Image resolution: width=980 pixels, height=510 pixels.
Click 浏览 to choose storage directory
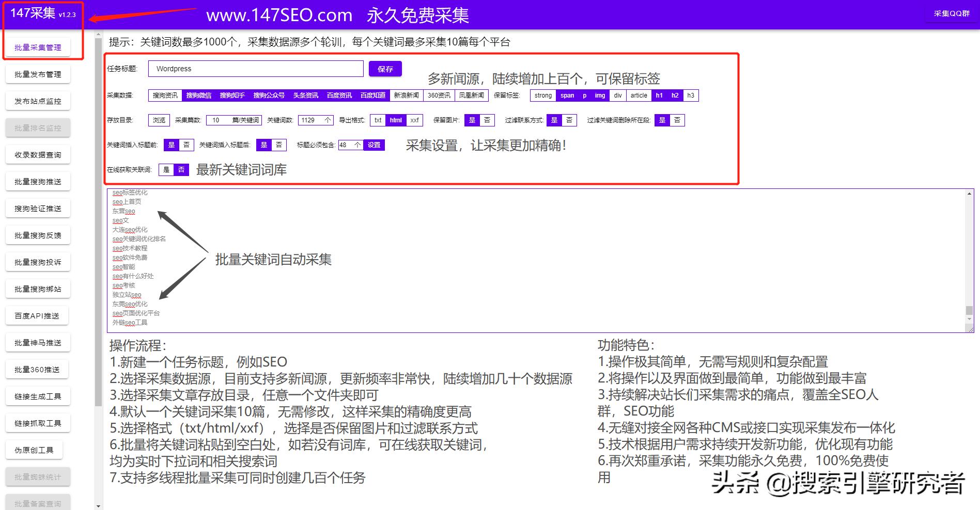(159, 120)
